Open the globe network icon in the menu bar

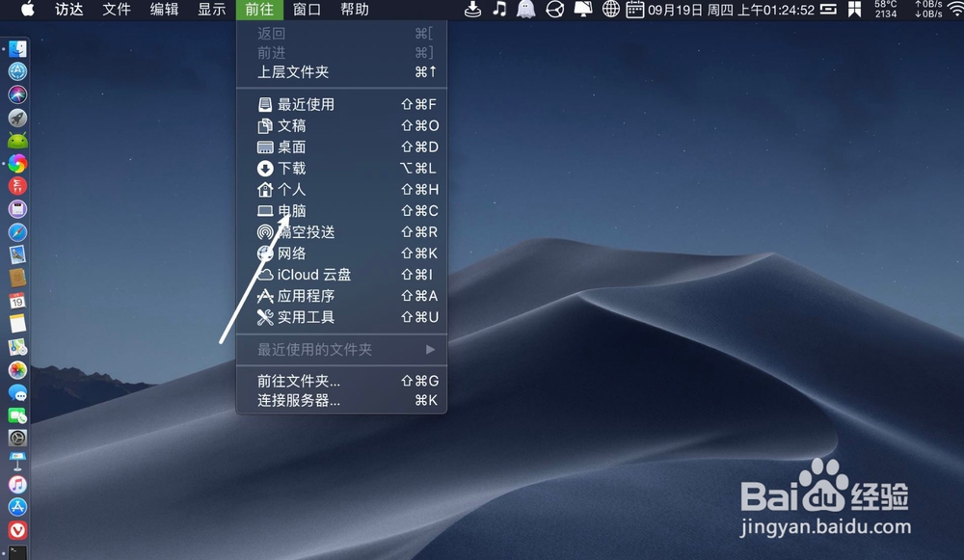(x=611, y=10)
